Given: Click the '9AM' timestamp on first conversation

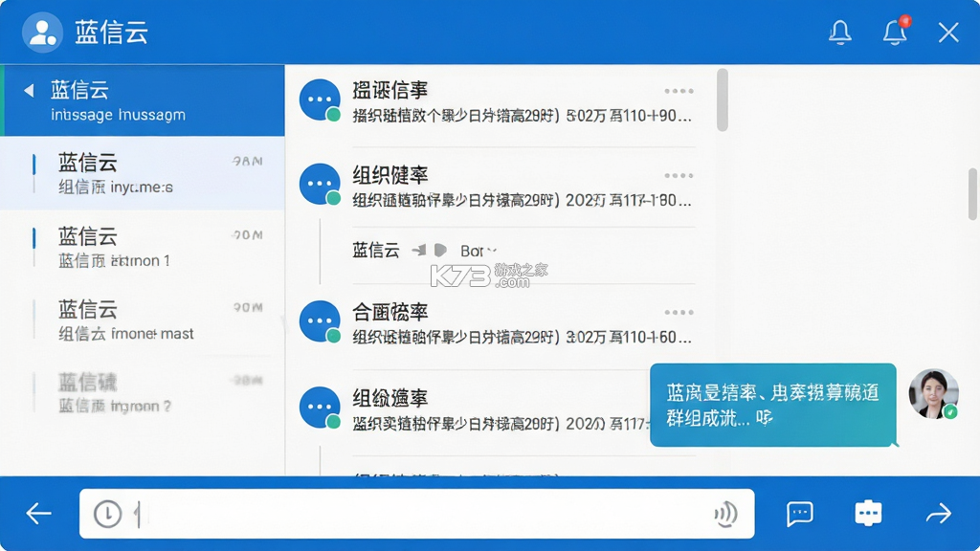Looking at the screenshot, I should click(x=248, y=161).
